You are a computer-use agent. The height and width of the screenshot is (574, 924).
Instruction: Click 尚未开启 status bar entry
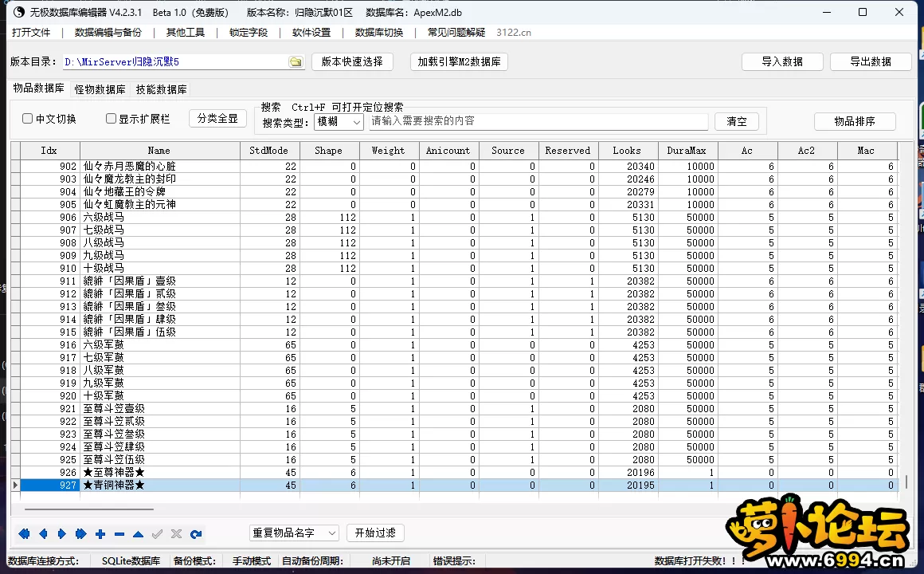point(390,561)
